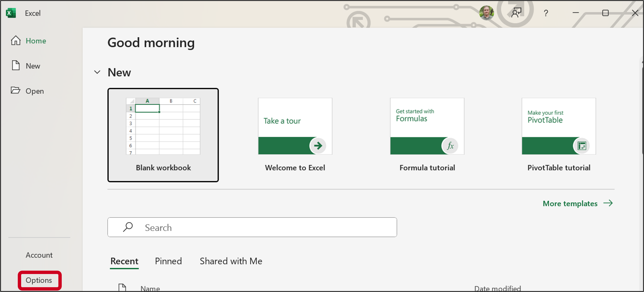644x292 pixels.
Task: Open Help question mark icon
Action: (x=546, y=13)
